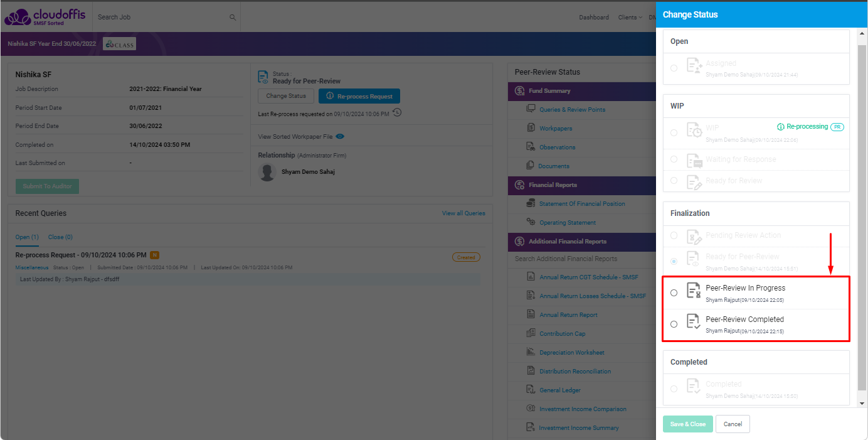Click the Queries & Review Points icon
This screenshot has width=868, height=440.
[x=531, y=109]
